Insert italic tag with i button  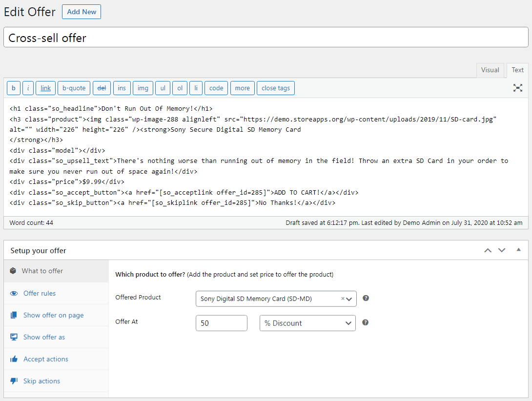(x=28, y=88)
